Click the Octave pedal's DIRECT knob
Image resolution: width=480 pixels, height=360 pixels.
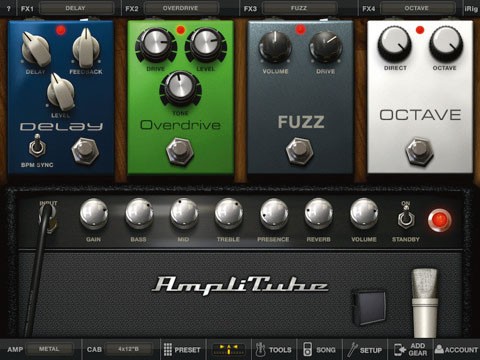(x=395, y=44)
